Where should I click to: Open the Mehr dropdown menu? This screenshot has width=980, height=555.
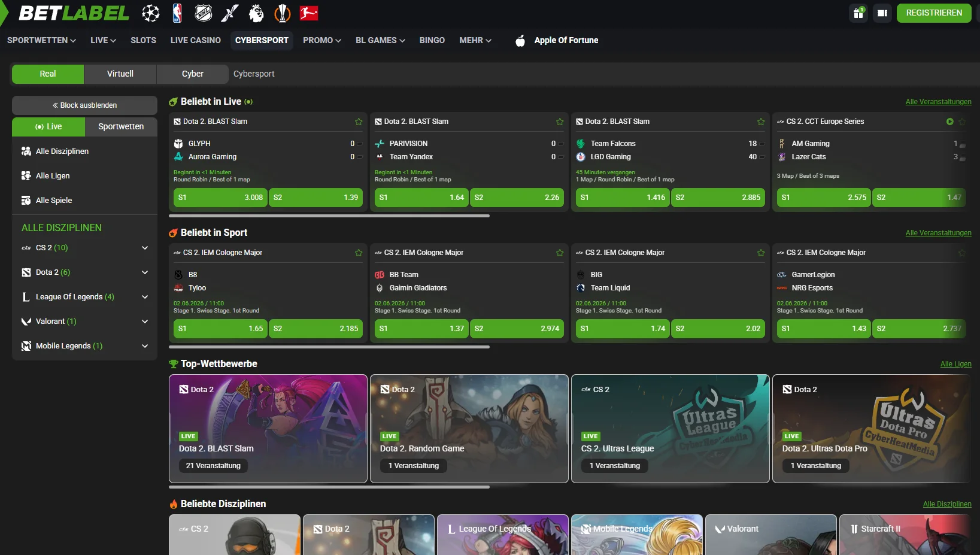click(475, 40)
